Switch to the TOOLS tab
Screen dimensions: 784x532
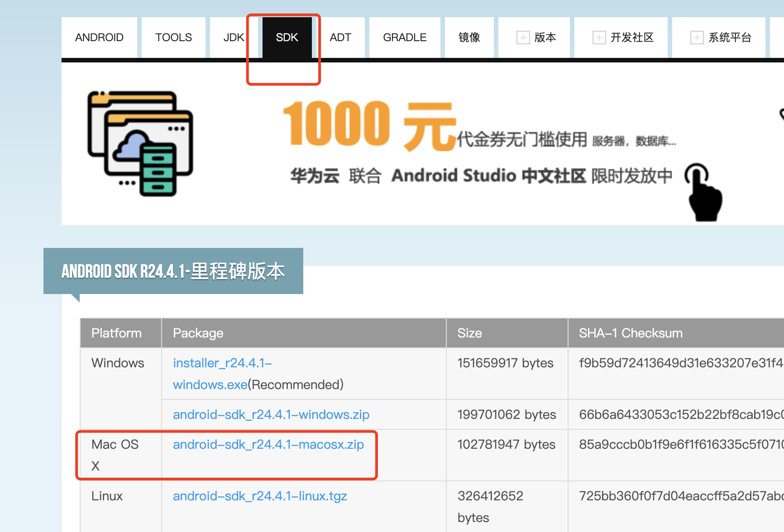(173, 38)
